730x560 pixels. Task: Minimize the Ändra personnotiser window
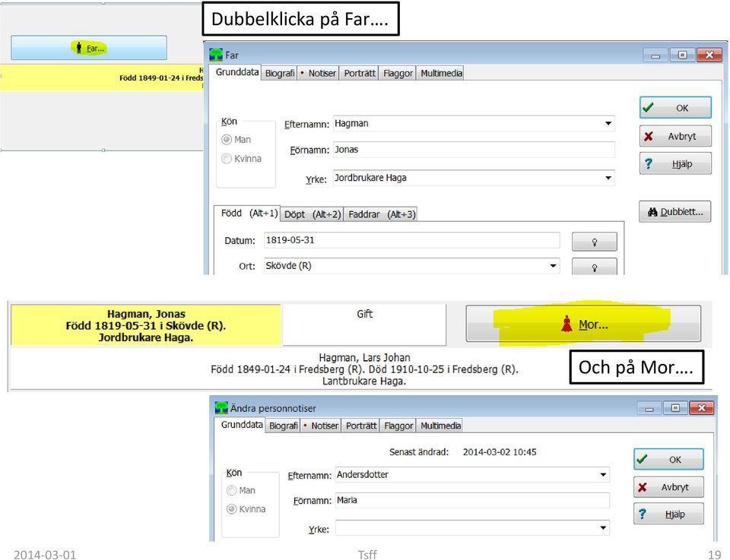pyautogui.click(x=649, y=408)
